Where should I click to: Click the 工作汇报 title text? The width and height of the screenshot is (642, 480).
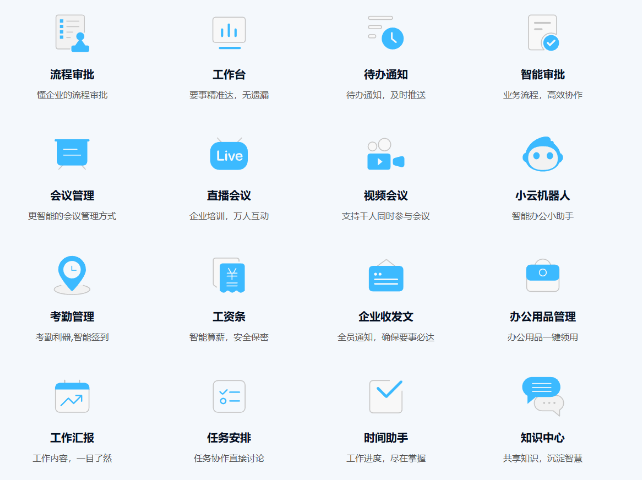point(72,438)
